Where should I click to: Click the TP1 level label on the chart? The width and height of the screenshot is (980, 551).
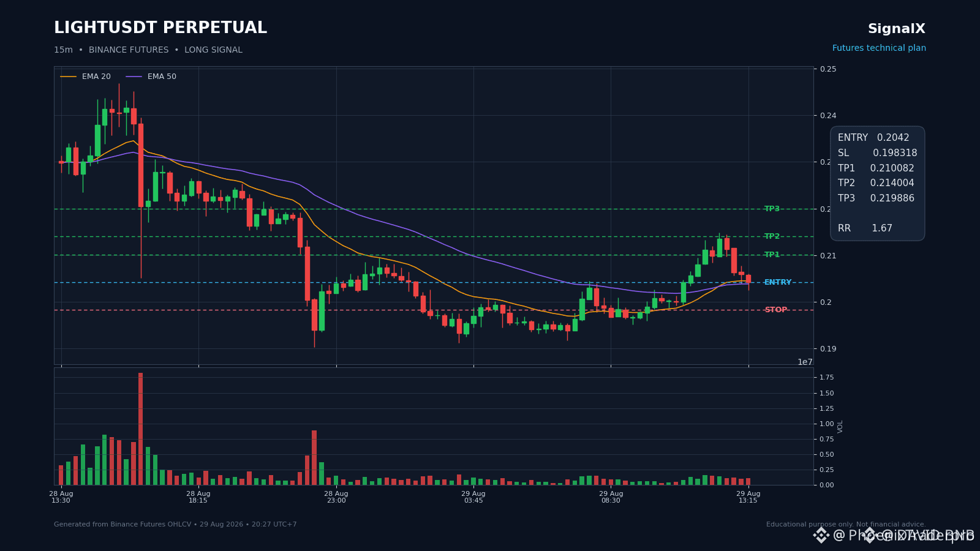pos(772,255)
